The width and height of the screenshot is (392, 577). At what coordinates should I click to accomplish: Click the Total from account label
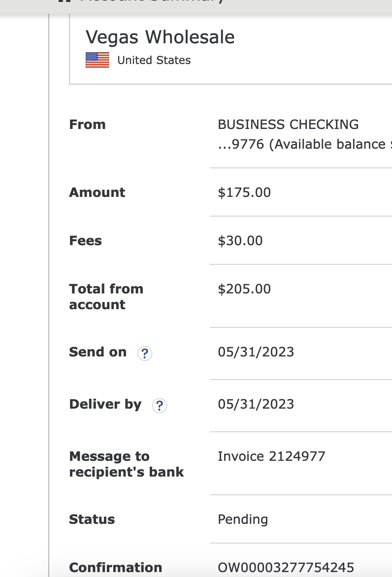(106, 296)
